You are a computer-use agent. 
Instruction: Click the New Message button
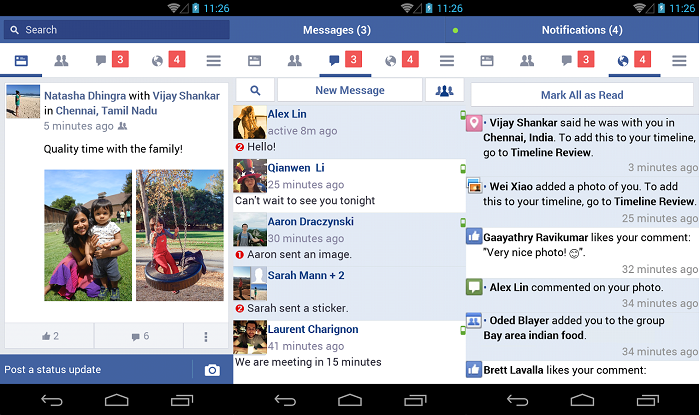[x=349, y=90]
